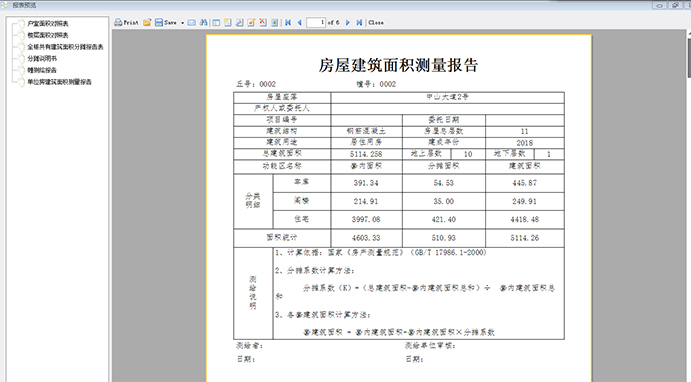Click the value 54.53 in the table

coord(443,183)
